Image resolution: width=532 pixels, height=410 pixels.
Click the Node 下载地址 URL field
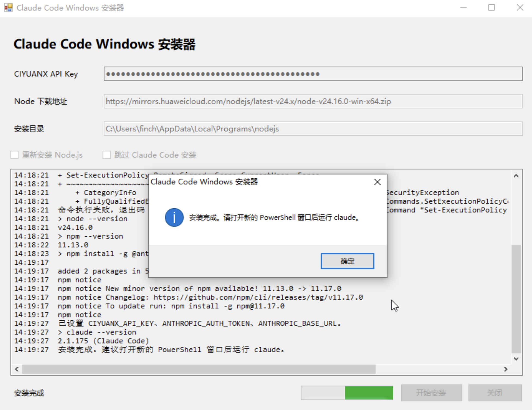click(313, 101)
